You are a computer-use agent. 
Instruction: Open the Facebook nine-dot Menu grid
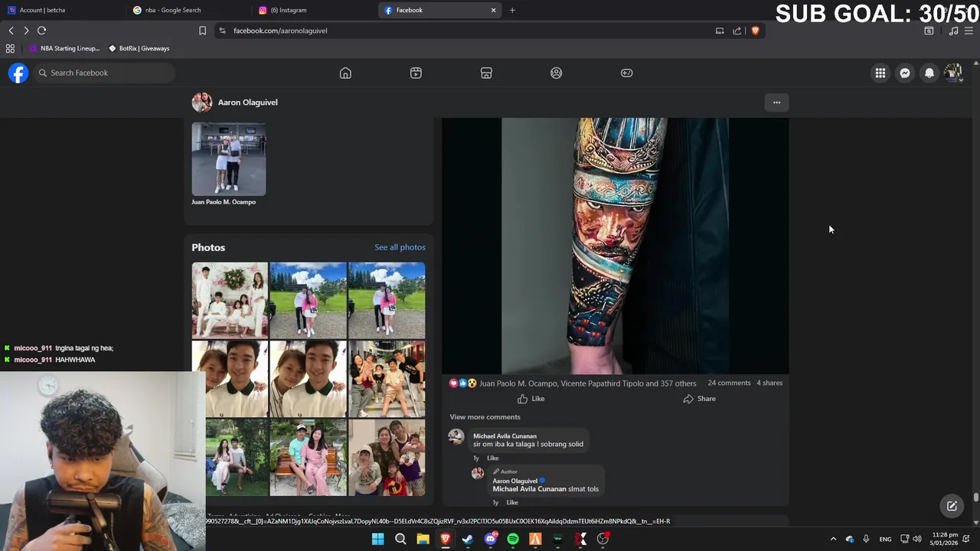[x=880, y=73]
